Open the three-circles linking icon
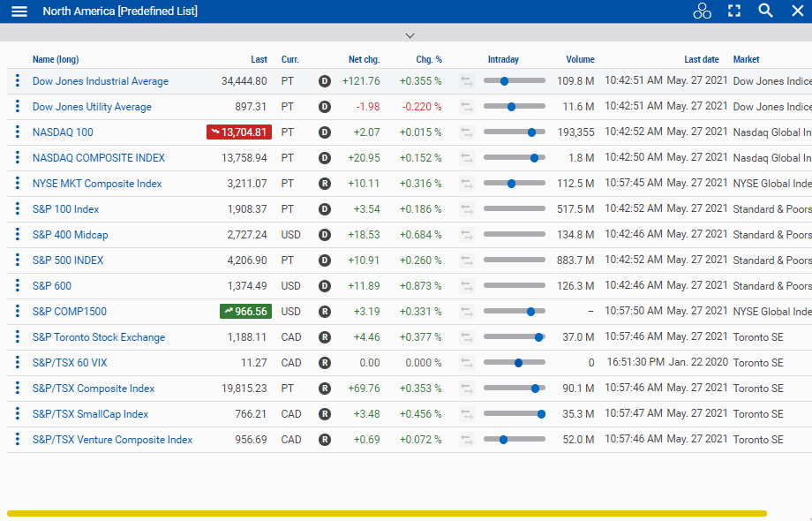812x521 pixels. (x=702, y=11)
